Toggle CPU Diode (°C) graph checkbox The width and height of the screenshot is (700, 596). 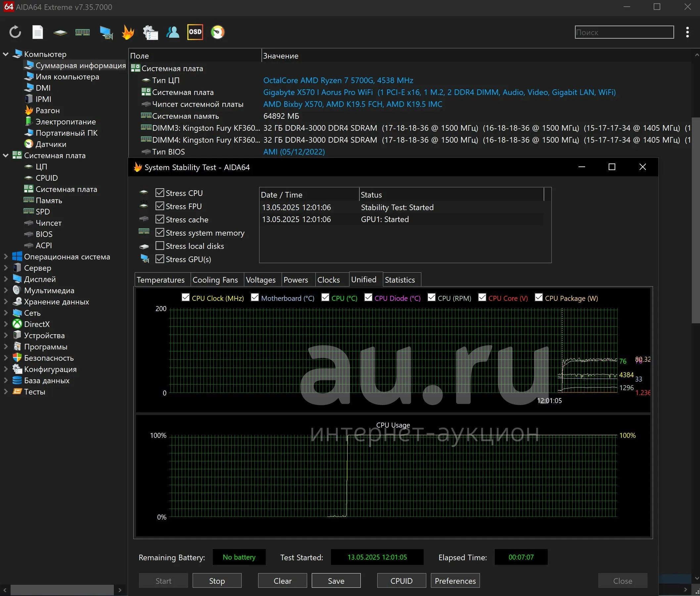point(368,297)
